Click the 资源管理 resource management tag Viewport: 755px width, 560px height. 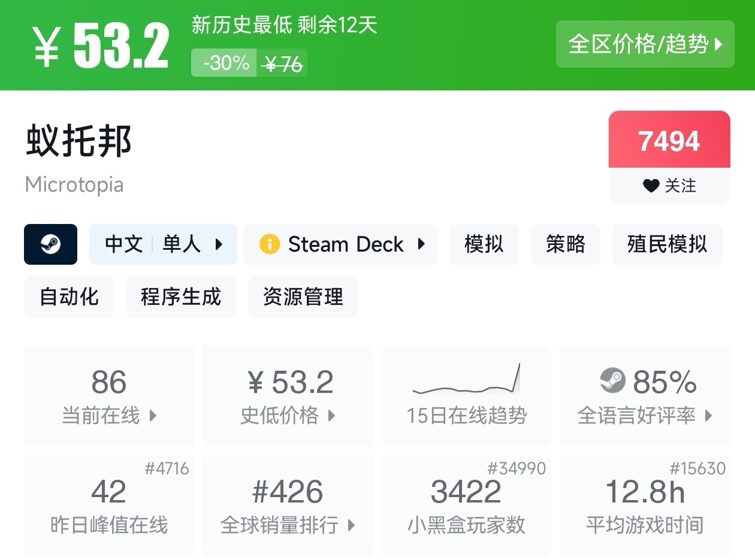(303, 297)
